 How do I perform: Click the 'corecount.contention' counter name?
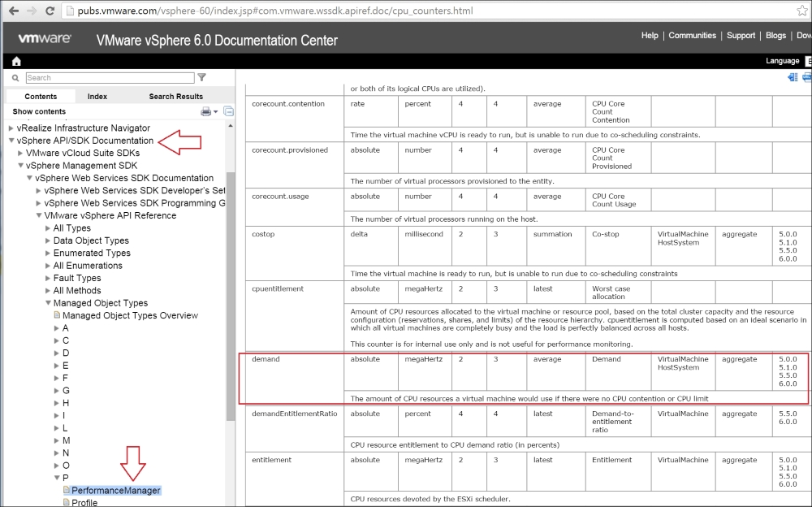[x=288, y=104]
